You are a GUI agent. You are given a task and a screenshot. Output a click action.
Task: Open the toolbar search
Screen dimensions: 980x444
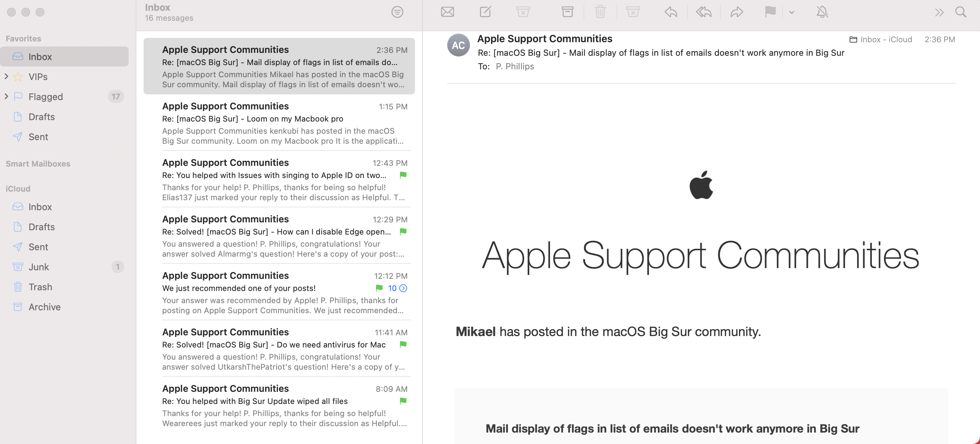[961, 12]
